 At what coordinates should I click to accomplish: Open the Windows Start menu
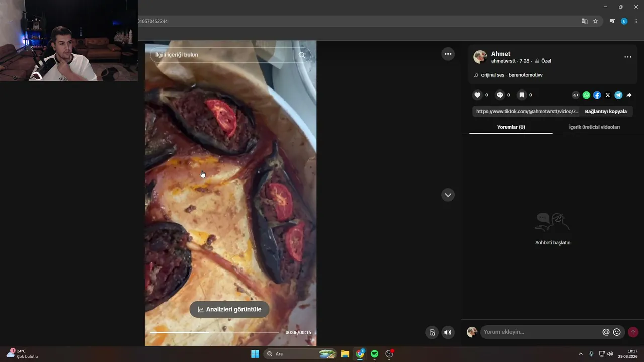(255, 354)
